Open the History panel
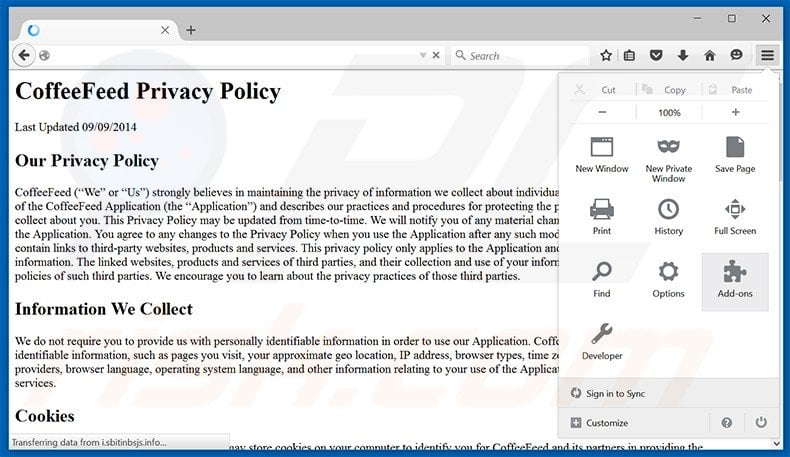 click(x=669, y=217)
